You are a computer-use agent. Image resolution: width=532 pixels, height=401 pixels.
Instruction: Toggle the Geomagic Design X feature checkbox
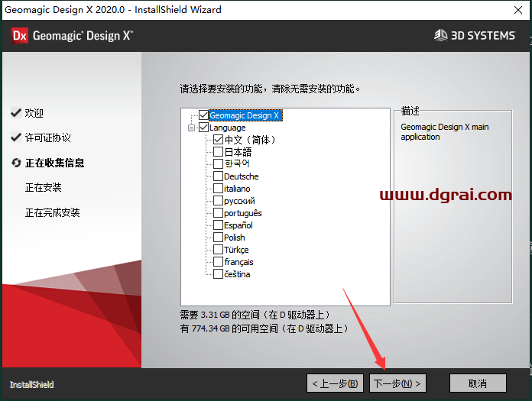tap(203, 115)
